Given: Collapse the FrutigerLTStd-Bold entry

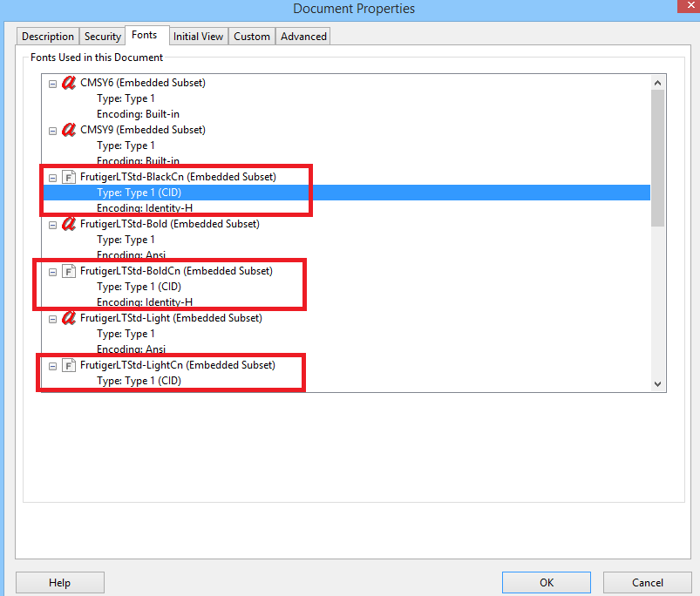Looking at the screenshot, I should coord(52,223).
